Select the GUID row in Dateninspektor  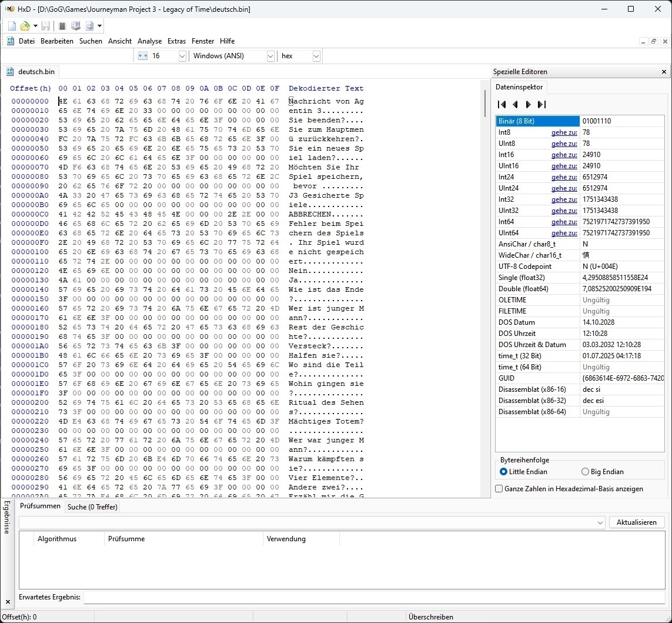tap(580, 378)
